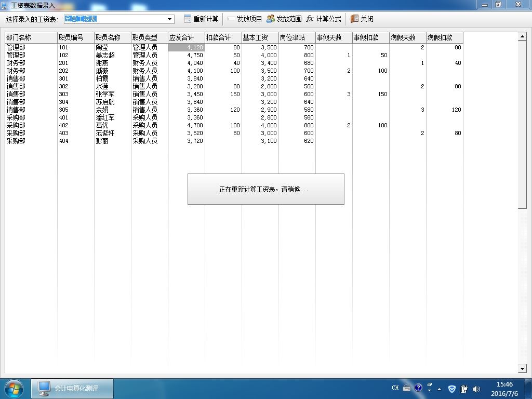Click the blue help icon in tray
532x399 pixels.
tap(418, 388)
